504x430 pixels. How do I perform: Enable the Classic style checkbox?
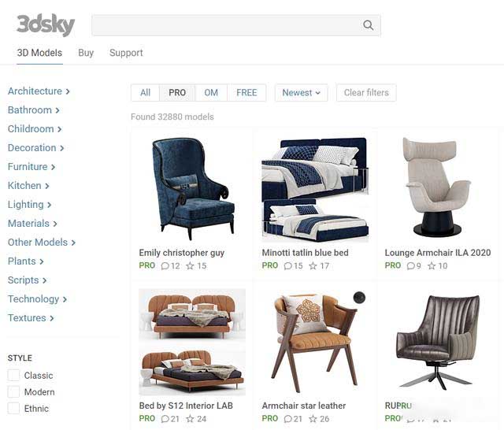click(x=13, y=375)
